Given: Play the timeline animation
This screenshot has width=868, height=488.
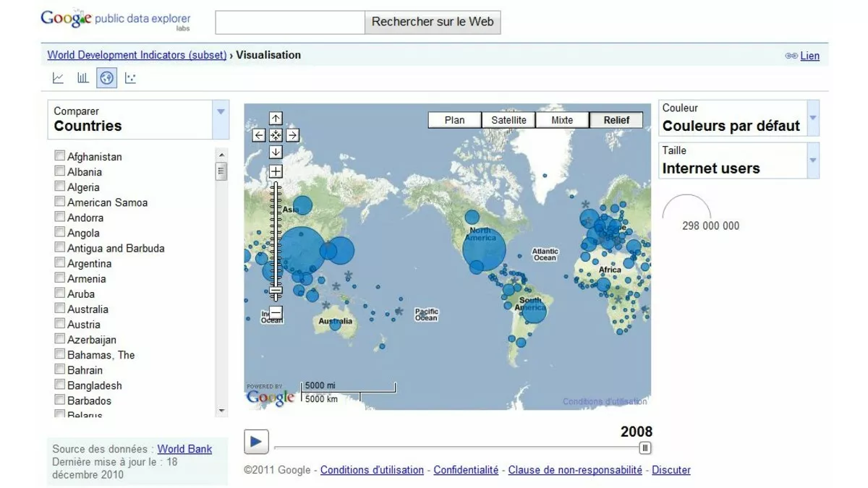Looking at the screenshot, I should point(256,442).
